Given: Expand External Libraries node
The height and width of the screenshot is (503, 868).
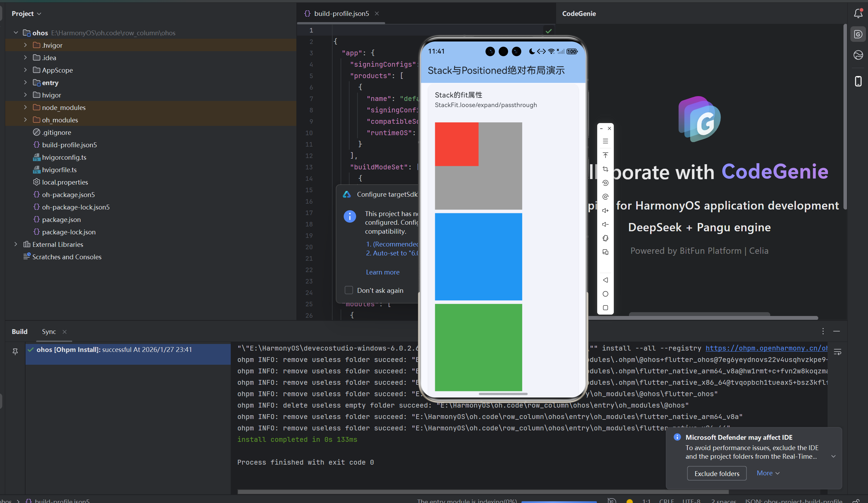Looking at the screenshot, I should pos(16,244).
